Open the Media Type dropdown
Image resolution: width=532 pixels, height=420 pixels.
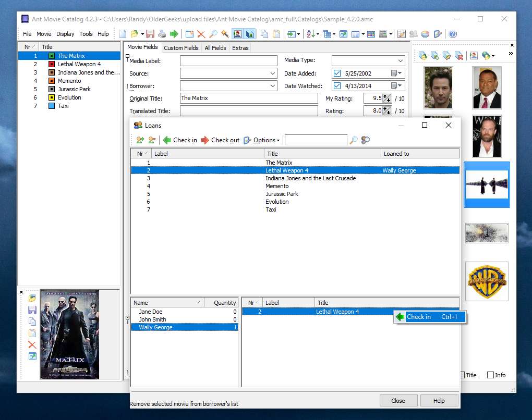point(401,60)
